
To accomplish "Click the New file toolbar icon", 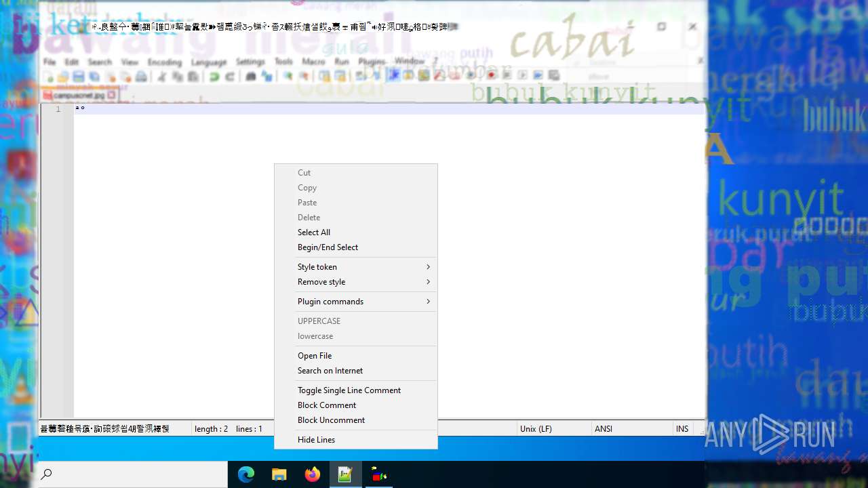I will click(49, 77).
